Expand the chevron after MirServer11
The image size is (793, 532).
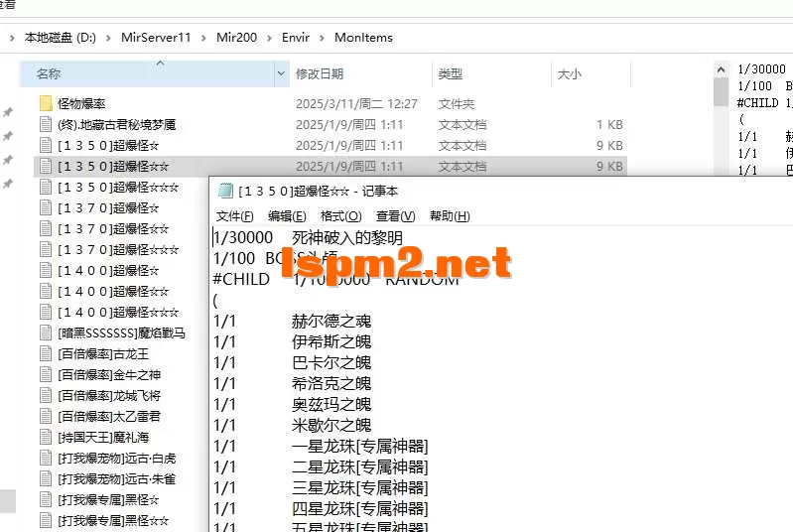tap(203, 38)
